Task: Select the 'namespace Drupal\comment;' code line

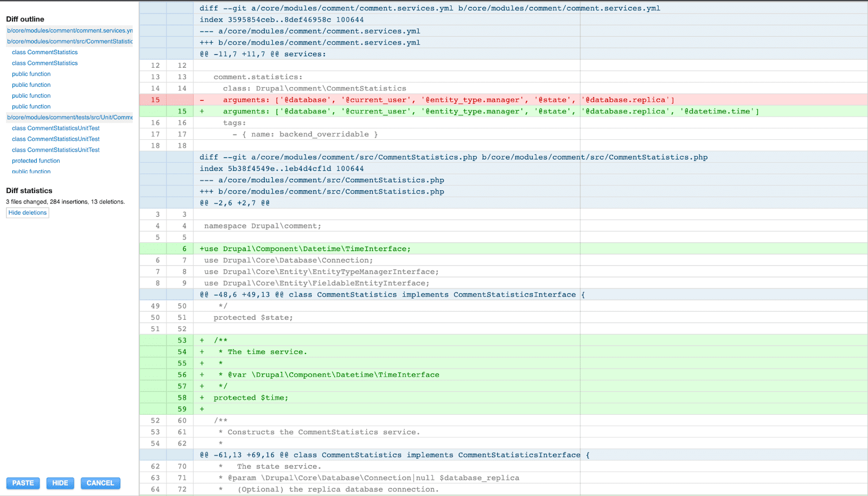Action: [x=263, y=226]
